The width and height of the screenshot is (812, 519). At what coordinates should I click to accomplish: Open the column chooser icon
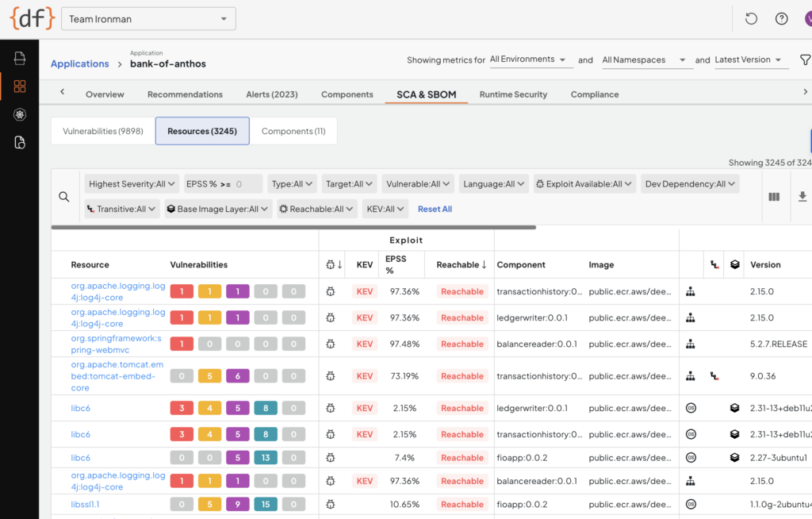(x=774, y=197)
